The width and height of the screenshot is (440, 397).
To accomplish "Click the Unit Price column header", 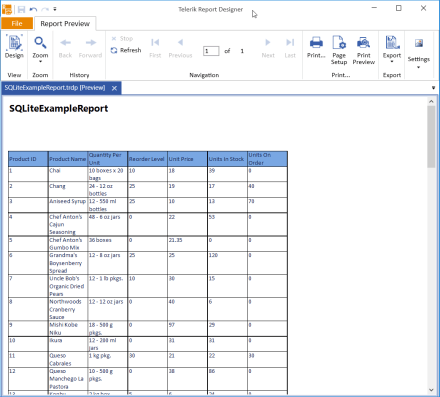I will point(187,159).
